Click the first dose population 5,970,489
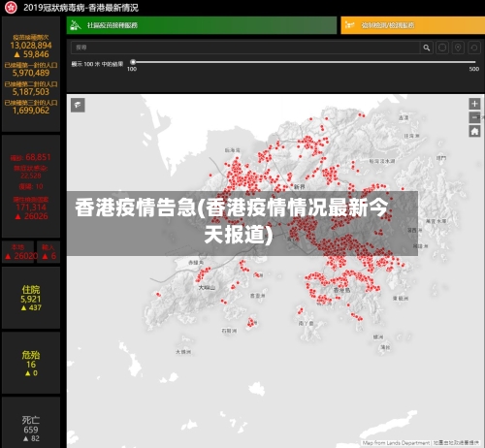Viewport: 485px width, 448px height. click(x=31, y=73)
